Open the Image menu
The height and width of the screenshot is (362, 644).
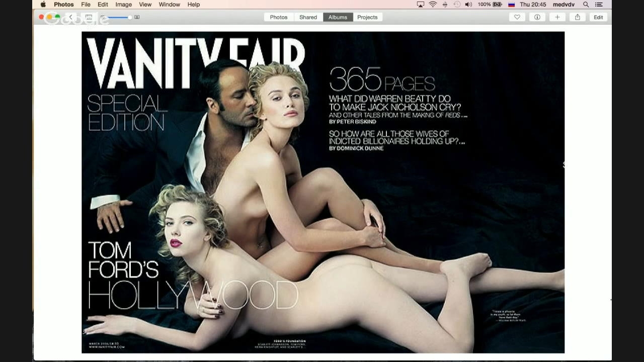[x=123, y=5]
